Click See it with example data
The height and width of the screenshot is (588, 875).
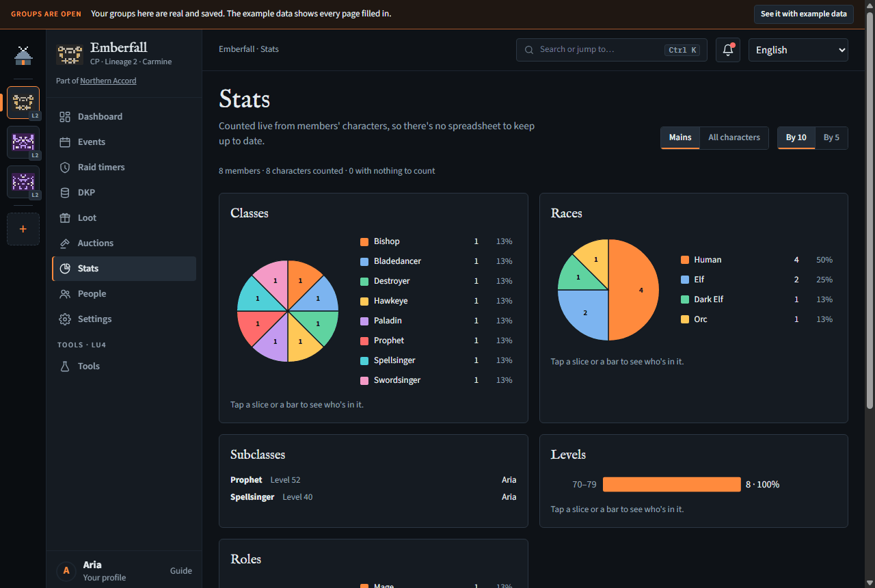[x=804, y=14]
